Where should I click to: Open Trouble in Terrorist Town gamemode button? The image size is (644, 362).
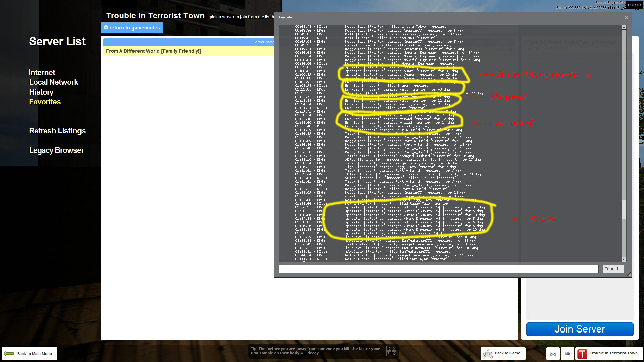tap(609, 354)
